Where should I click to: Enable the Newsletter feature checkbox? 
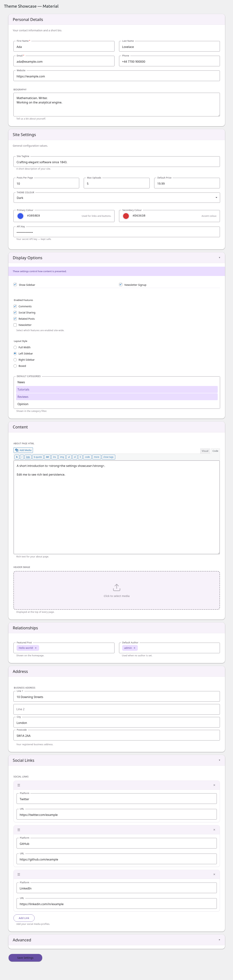(x=15, y=325)
